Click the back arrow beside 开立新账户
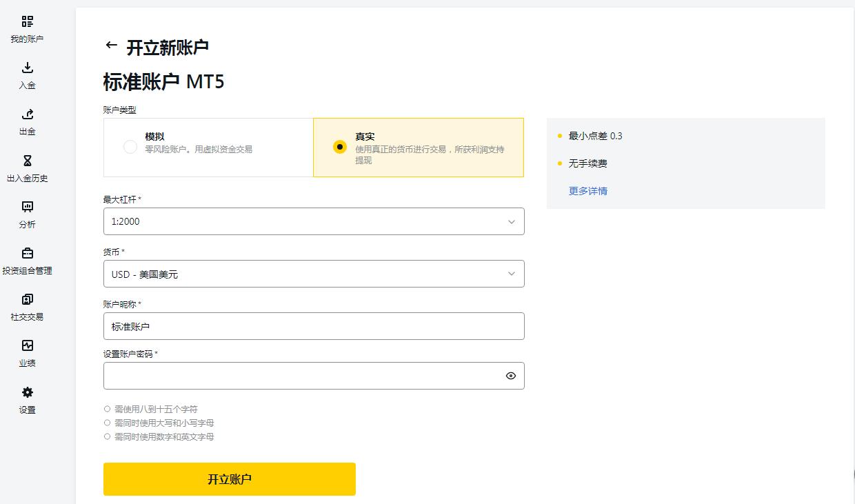The image size is (855, 504). click(111, 46)
